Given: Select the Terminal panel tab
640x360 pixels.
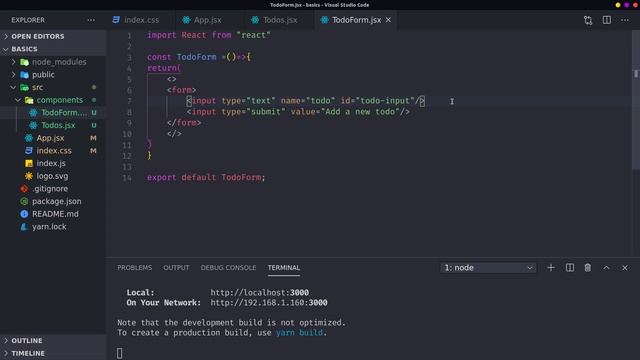Looking at the screenshot, I should [x=284, y=268].
